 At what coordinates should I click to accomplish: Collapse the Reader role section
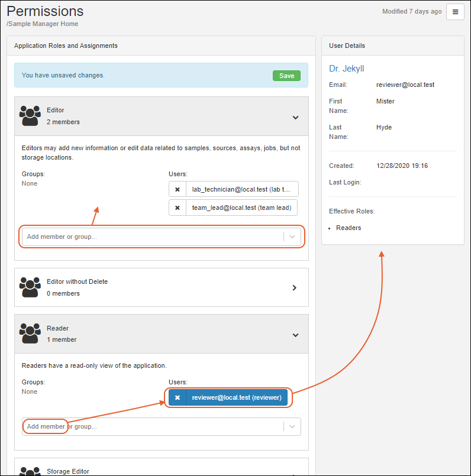tap(295, 335)
